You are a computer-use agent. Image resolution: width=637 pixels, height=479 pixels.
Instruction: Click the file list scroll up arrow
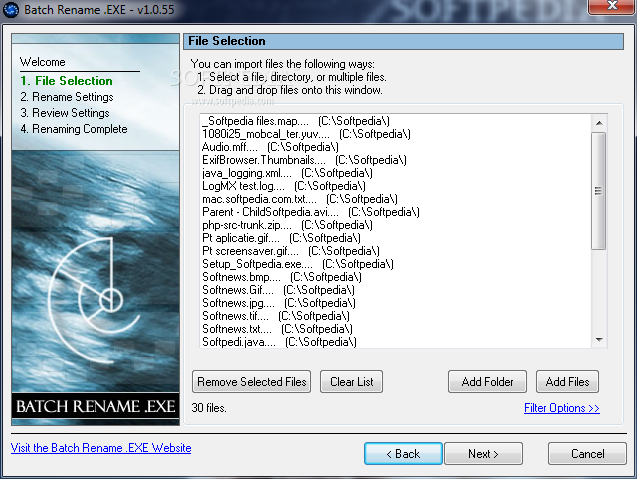pyautogui.click(x=599, y=123)
